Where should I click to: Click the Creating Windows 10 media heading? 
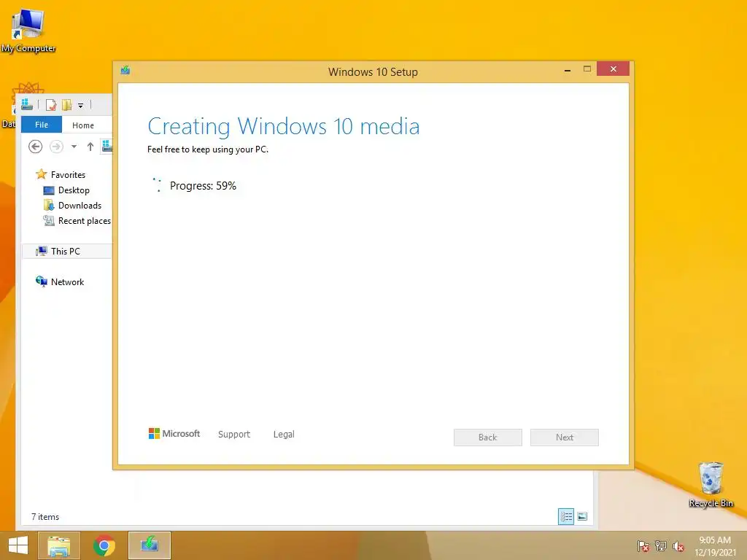(x=284, y=127)
